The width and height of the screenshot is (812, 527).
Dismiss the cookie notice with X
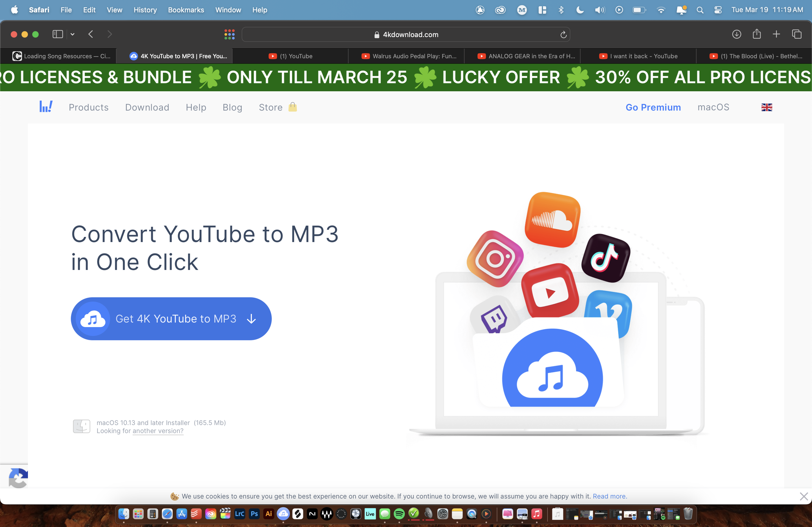click(x=804, y=496)
